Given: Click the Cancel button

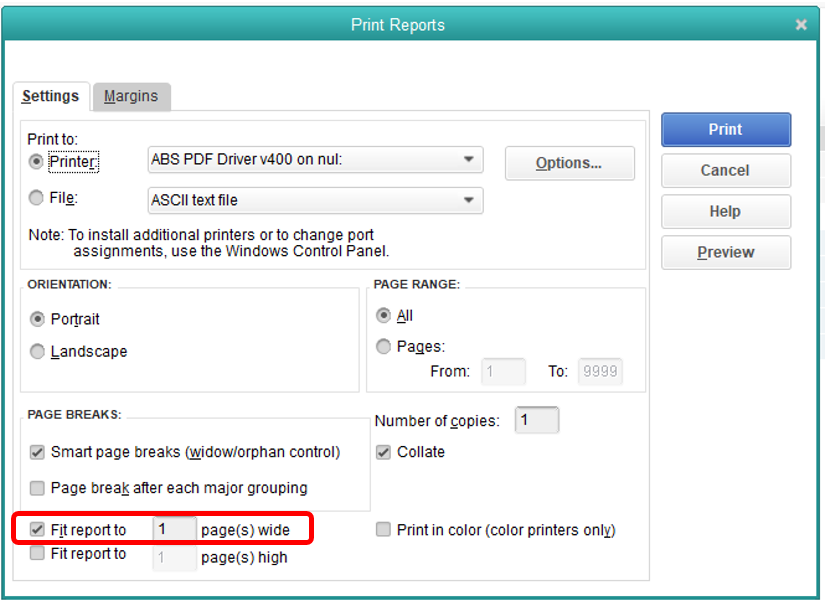Looking at the screenshot, I should point(725,170).
